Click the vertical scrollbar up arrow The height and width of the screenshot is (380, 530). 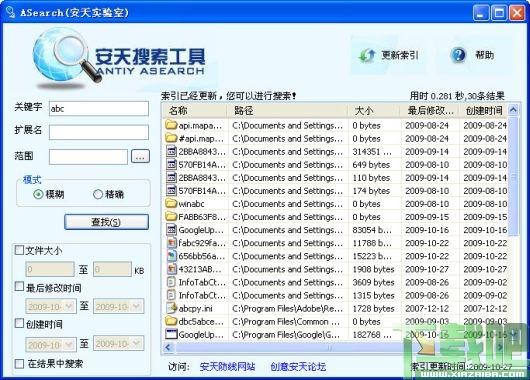[x=513, y=110]
